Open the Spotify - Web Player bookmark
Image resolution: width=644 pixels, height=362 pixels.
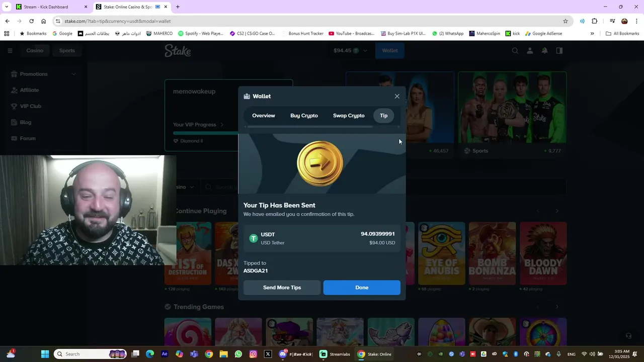tap(200, 34)
